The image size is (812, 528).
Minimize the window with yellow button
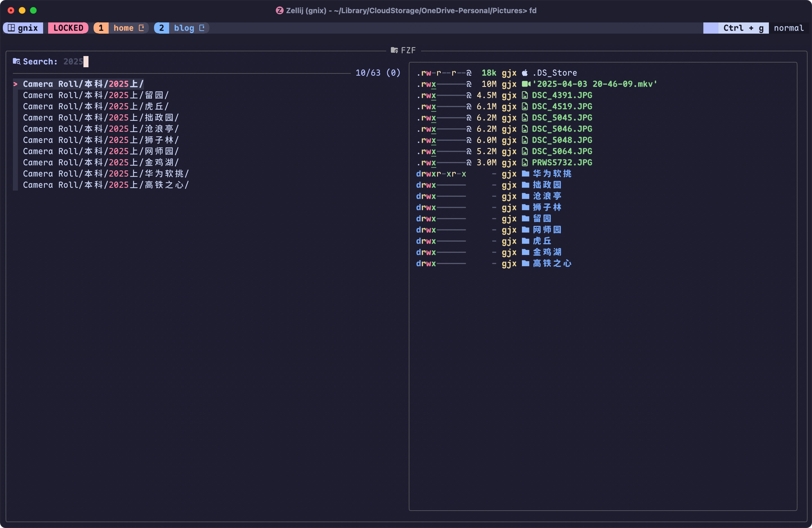pyautogui.click(x=22, y=11)
